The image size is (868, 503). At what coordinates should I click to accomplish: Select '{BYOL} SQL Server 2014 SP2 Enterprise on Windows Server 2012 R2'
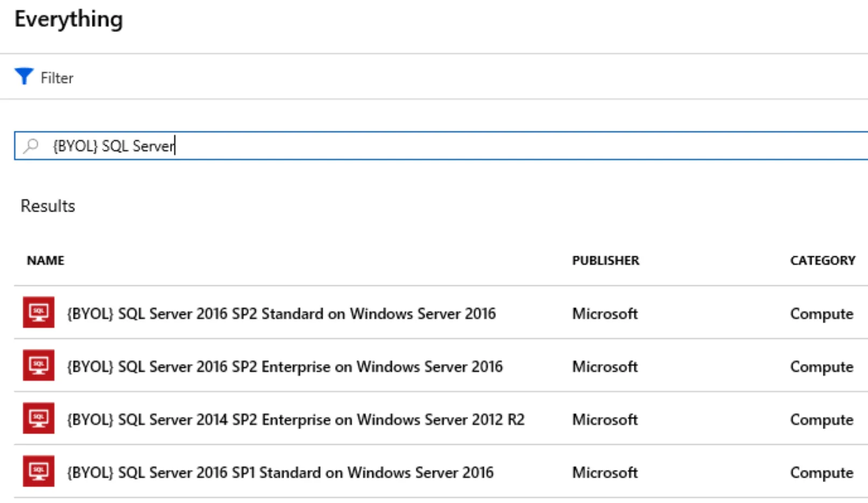coord(295,419)
